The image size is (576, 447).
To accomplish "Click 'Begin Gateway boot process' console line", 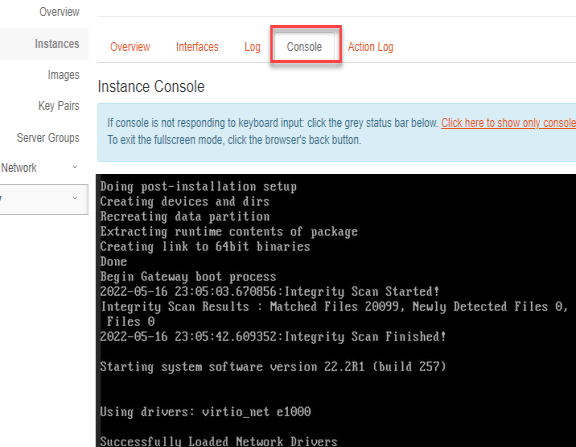I will [x=188, y=277].
